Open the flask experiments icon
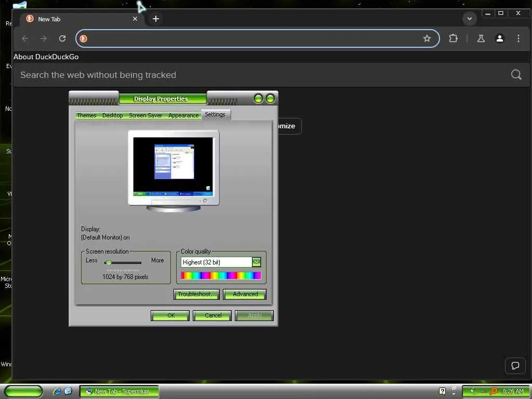Screen dimensions: 532x399 tap(481, 38)
